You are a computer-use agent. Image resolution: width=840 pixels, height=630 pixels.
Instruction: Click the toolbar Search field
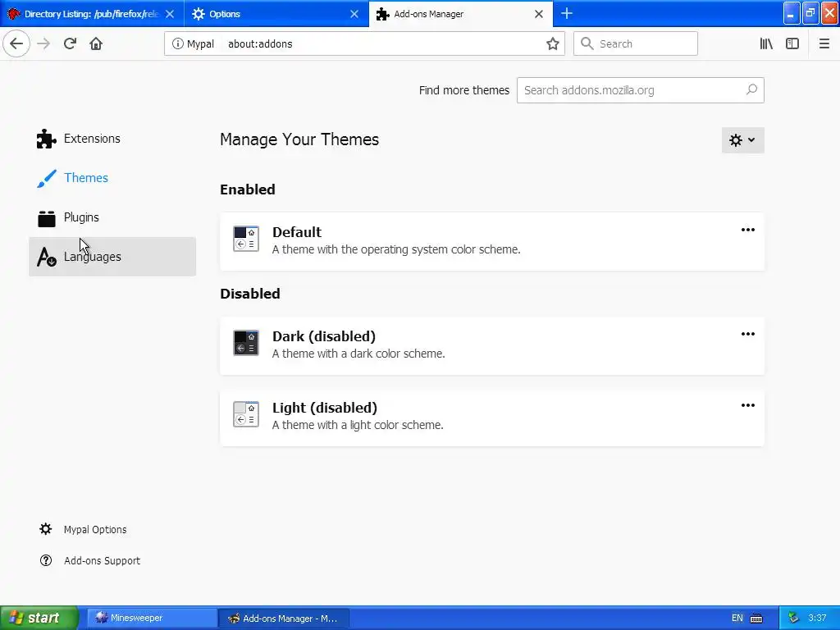pos(636,44)
